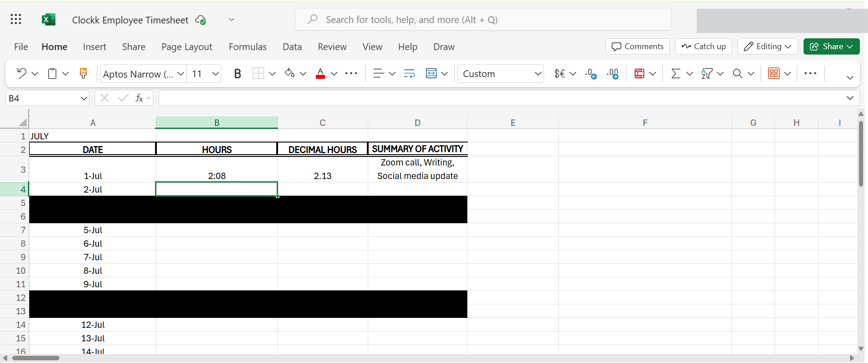The width and height of the screenshot is (868, 363).
Task: Apply the fill color bucket icon
Action: (x=289, y=73)
